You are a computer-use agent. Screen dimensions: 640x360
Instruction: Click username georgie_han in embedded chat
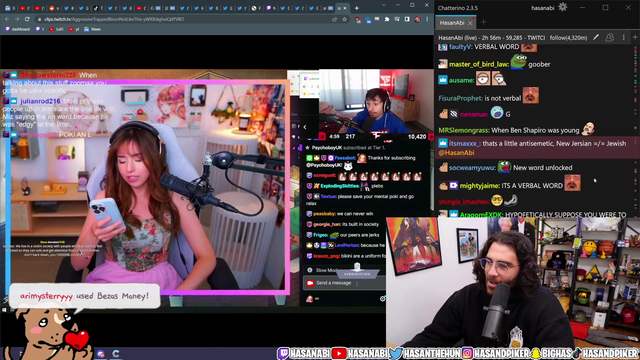click(327, 224)
